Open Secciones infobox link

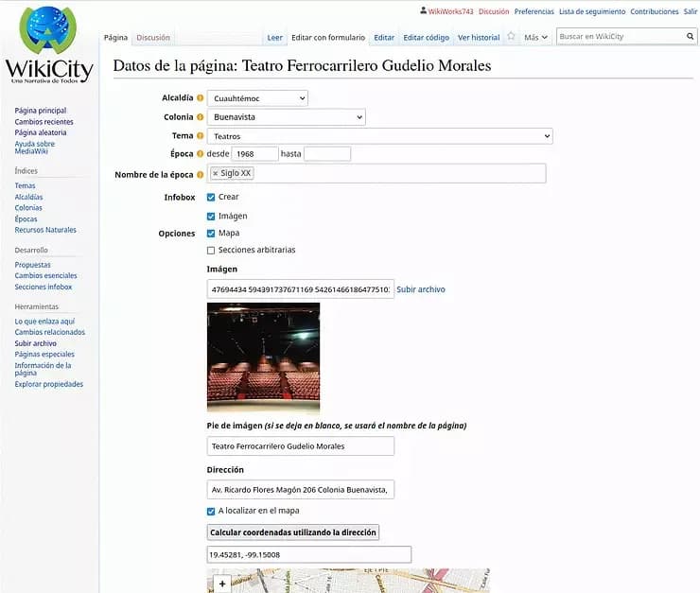point(44,287)
